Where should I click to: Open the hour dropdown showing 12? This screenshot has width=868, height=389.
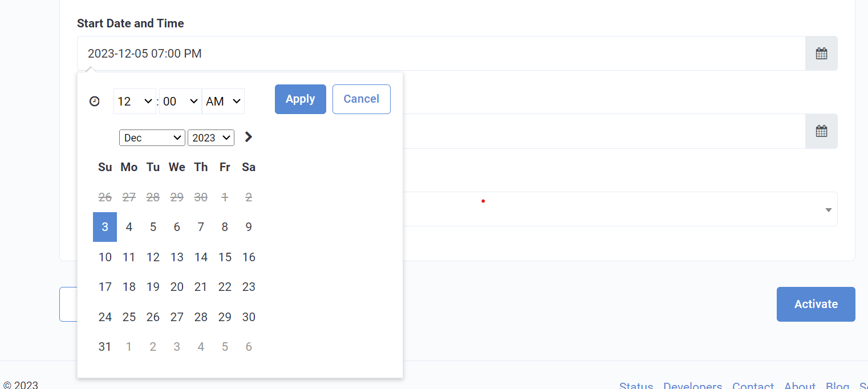135,102
